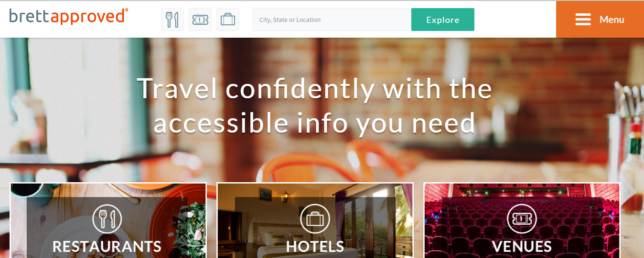Viewport: 644px width, 258px height.
Task: Open the hamburger menu icon
Action: point(583,20)
